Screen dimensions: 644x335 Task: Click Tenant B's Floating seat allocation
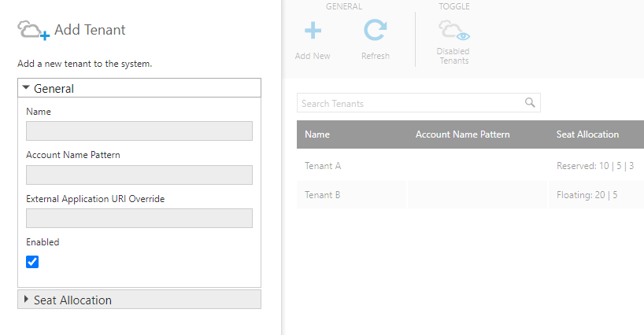click(x=587, y=195)
